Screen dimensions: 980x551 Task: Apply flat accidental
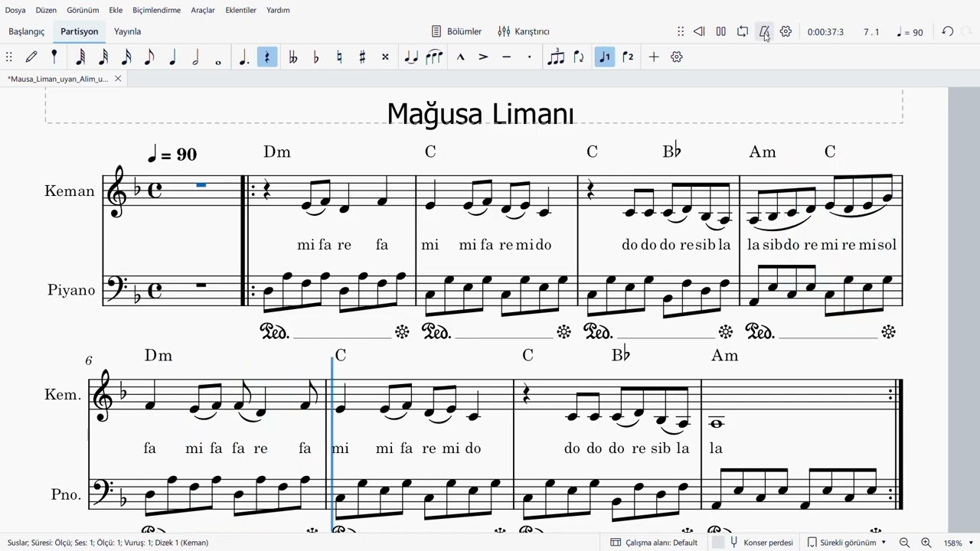(x=316, y=57)
